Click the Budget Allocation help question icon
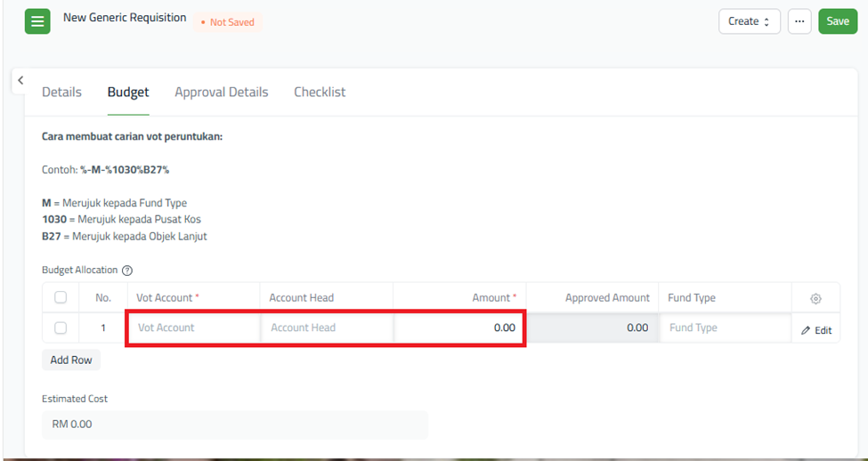Screen dimensions: 868x461 point(127,271)
